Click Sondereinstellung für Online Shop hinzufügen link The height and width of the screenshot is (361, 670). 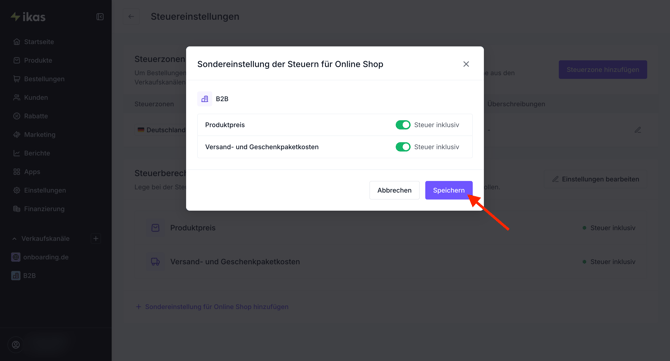tap(212, 307)
